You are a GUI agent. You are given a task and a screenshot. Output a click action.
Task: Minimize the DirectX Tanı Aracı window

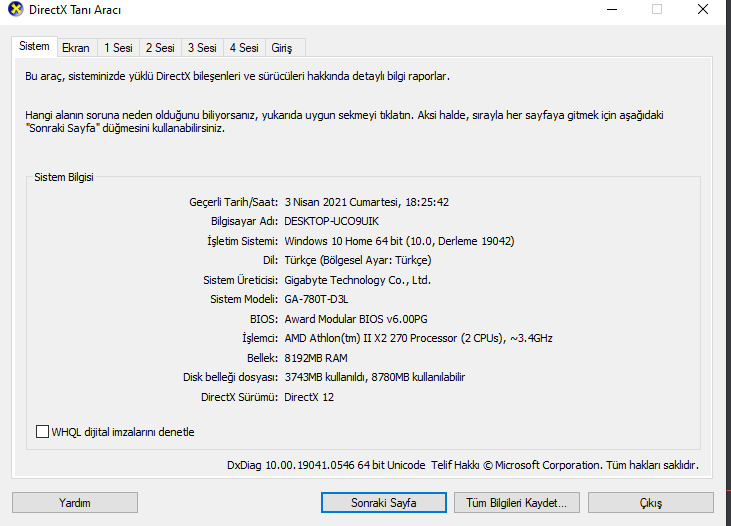pyautogui.click(x=612, y=9)
